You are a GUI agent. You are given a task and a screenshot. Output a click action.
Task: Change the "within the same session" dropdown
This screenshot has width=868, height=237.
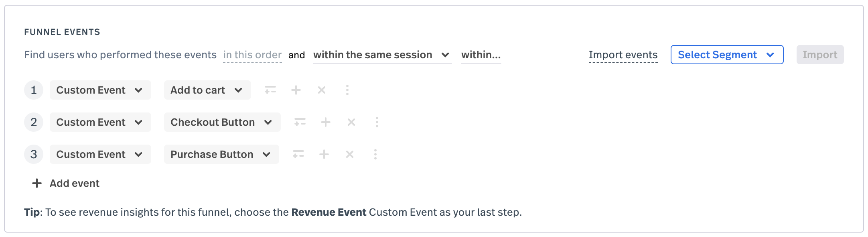(x=381, y=55)
